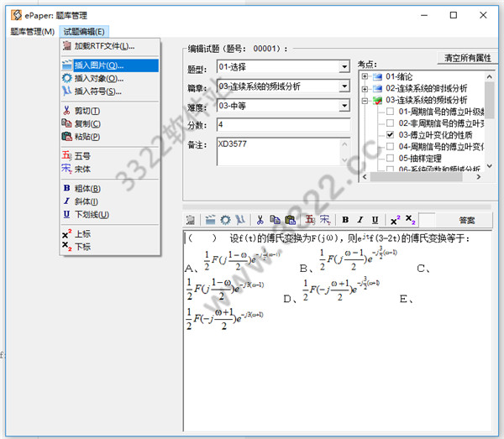504x439 pixels.
Task: Click the formula image for option B
Action: pos(358,259)
